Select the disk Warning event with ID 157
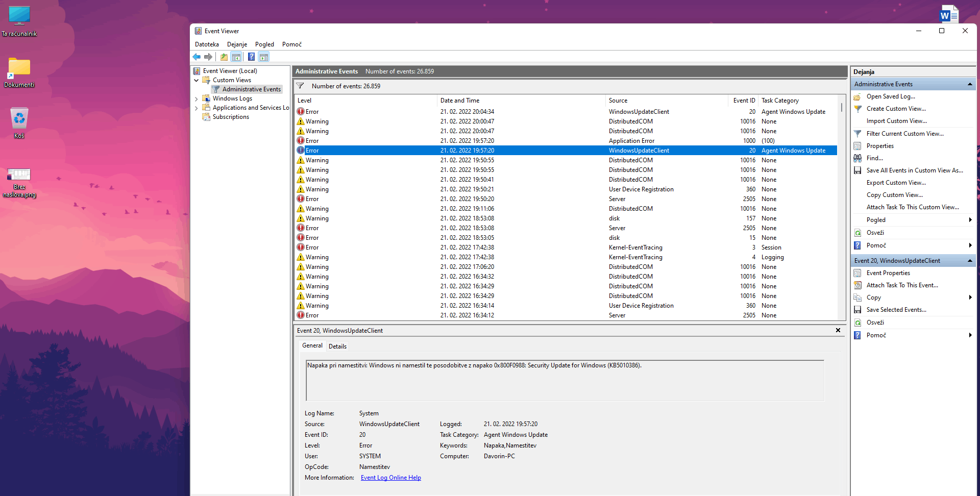 [566, 218]
